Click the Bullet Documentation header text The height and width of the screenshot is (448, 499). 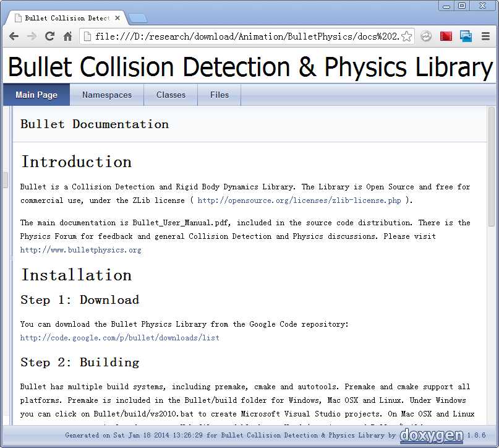coord(95,124)
